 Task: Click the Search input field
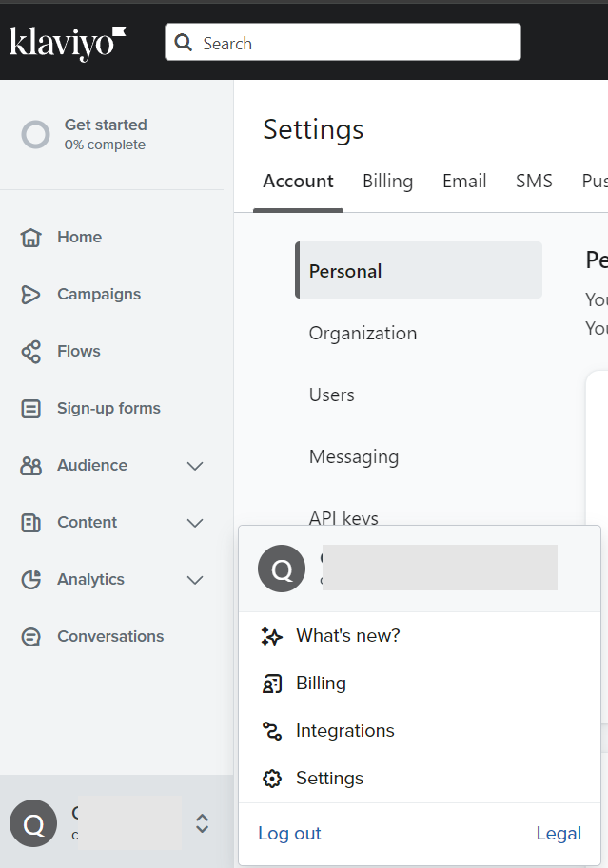point(352,43)
